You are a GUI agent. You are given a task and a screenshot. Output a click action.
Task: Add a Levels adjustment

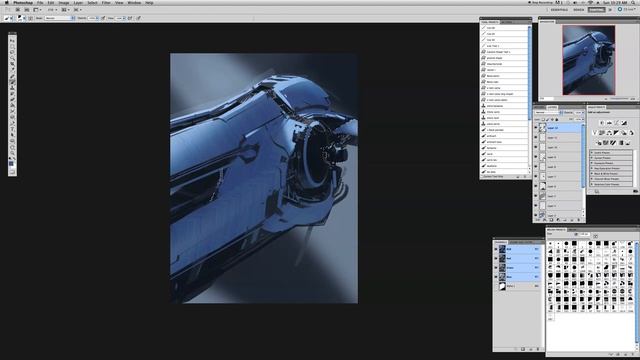[609, 122]
